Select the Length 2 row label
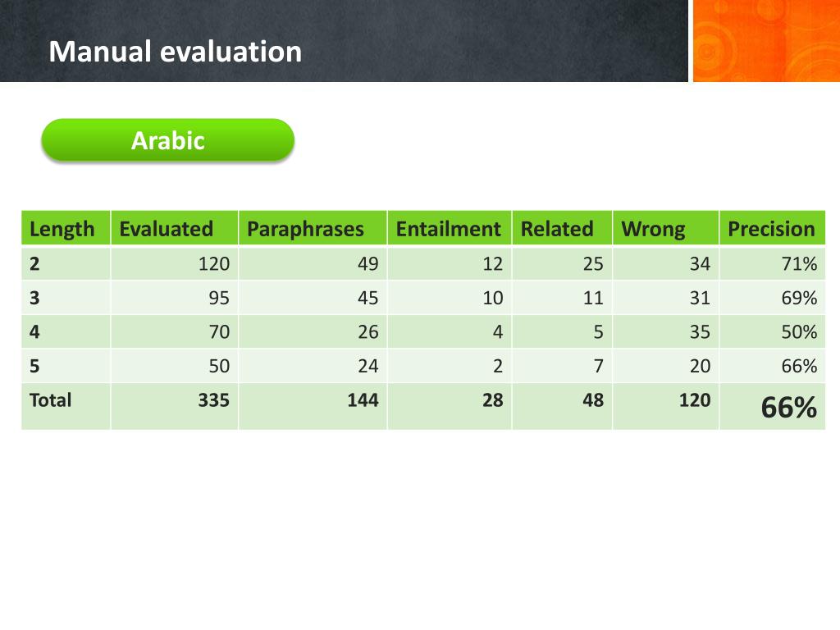Image resolution: width=840 pixels, height=630 pixels. (x=34, y=263)
